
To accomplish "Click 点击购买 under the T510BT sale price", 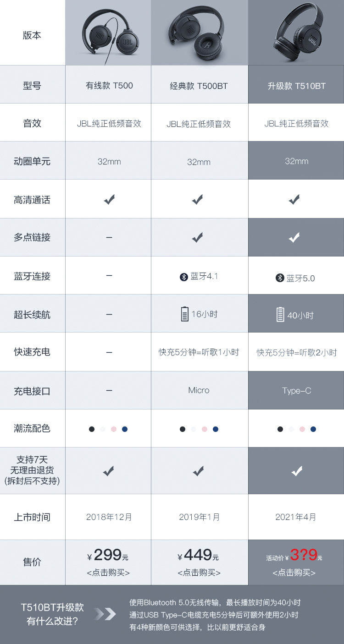I will [294, 573].
